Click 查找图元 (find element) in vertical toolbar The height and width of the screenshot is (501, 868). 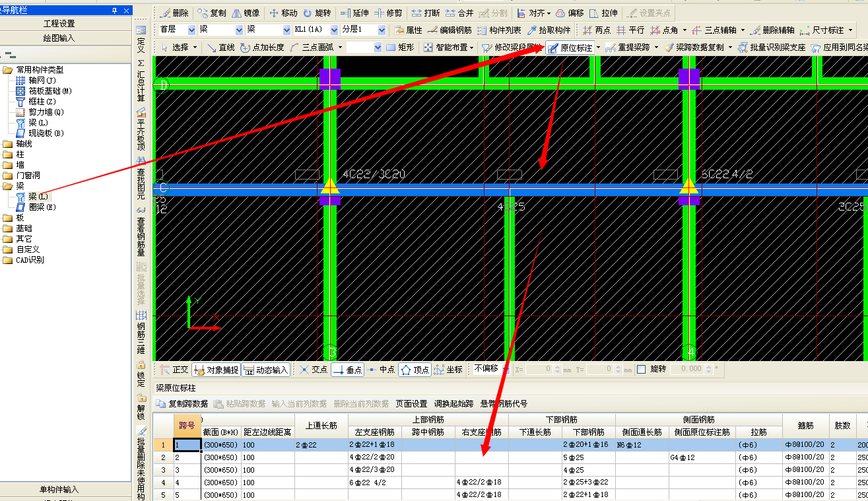tap(141, 179)
